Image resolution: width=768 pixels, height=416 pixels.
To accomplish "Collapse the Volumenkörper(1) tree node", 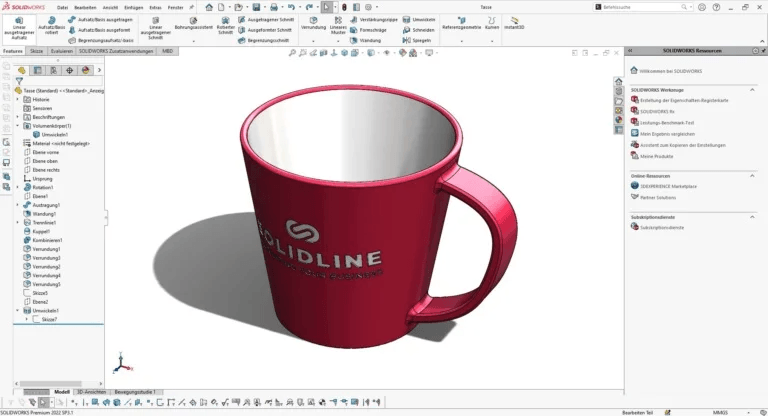I will click(18, 126).
